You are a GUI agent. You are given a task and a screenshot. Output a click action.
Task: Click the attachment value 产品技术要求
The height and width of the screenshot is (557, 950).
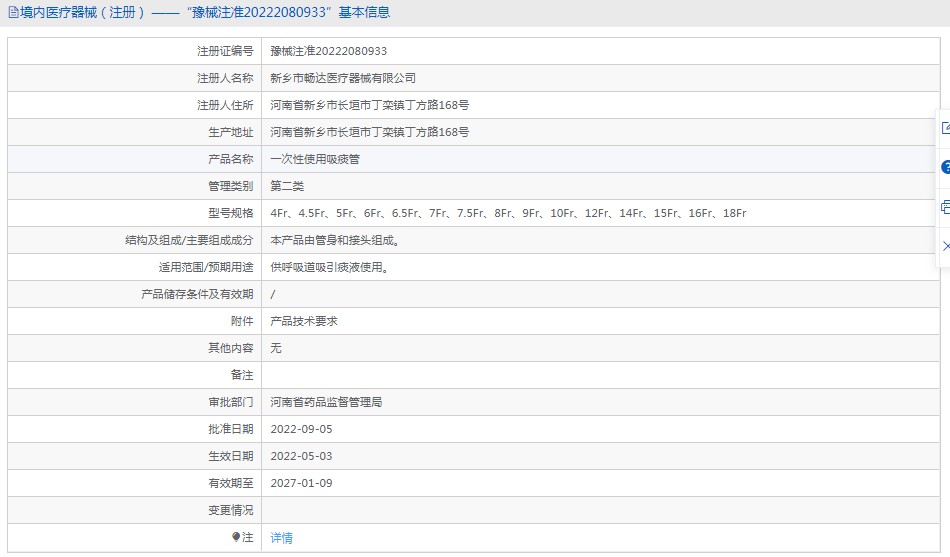[x=304, y=321]
